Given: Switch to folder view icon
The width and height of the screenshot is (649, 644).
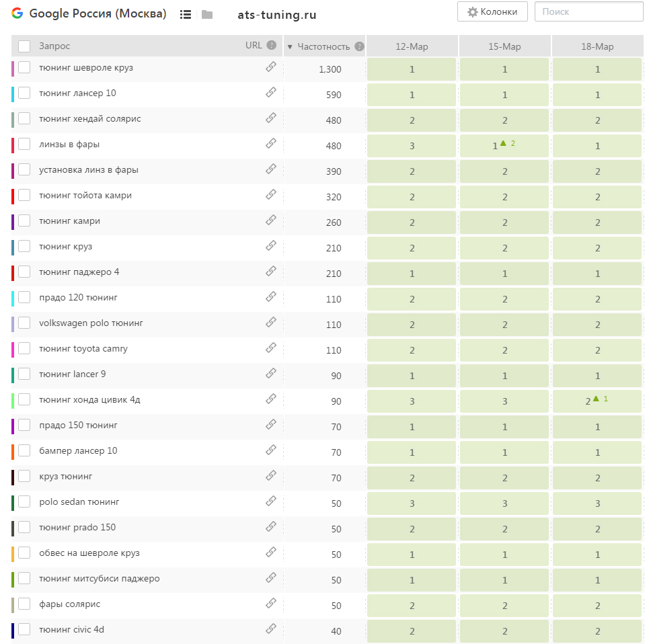Looking at the screenshot, I should [207, 15].
